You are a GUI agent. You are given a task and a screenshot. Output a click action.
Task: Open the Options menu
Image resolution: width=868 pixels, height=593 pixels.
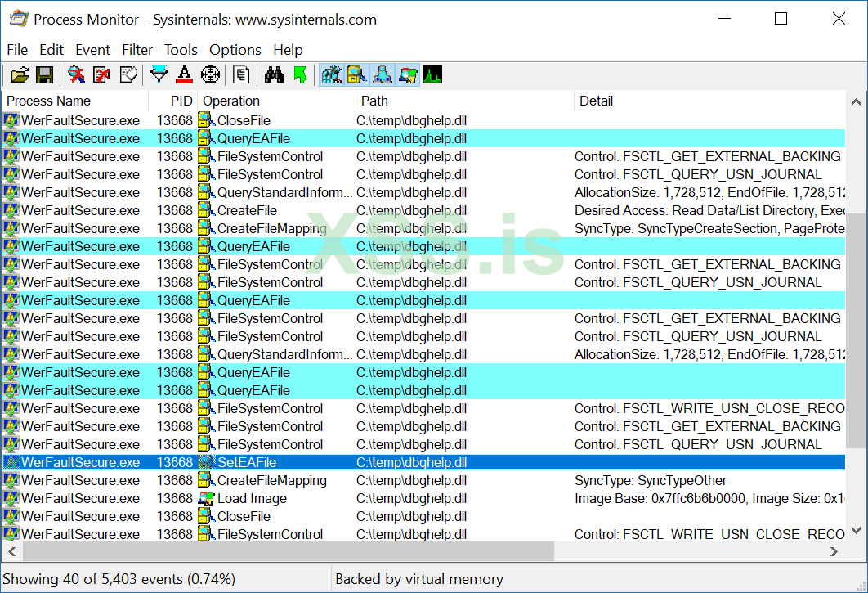(x=235, y=50)
